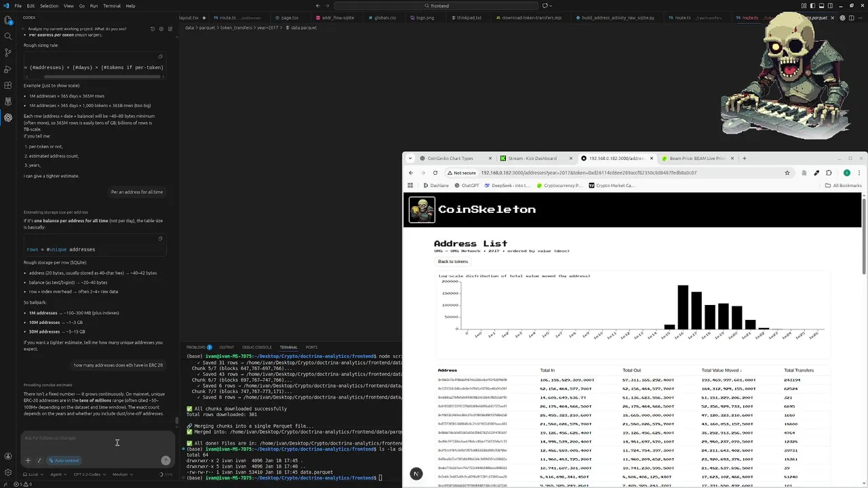The width and height of the screenshot is (868, 488).
Task: Open the Chrome three-dot menu
Action: tap(859, 173)
